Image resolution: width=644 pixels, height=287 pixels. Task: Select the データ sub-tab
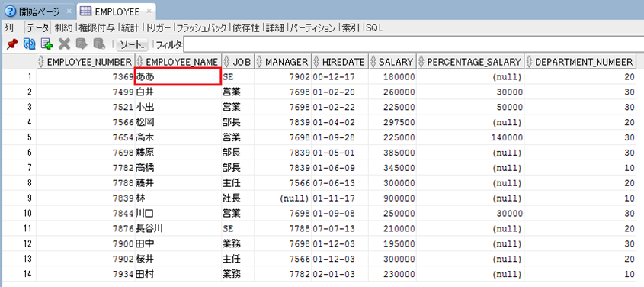[x=38, y=28]
